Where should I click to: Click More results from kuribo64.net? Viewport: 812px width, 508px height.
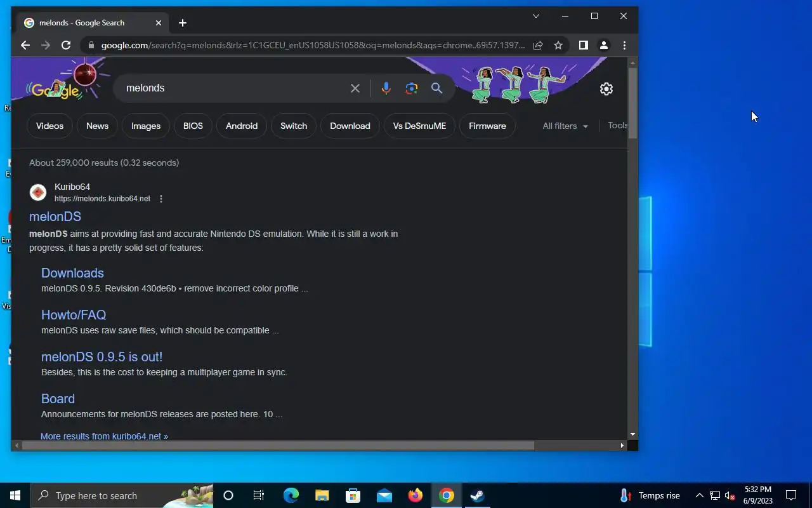pos(104,436)
